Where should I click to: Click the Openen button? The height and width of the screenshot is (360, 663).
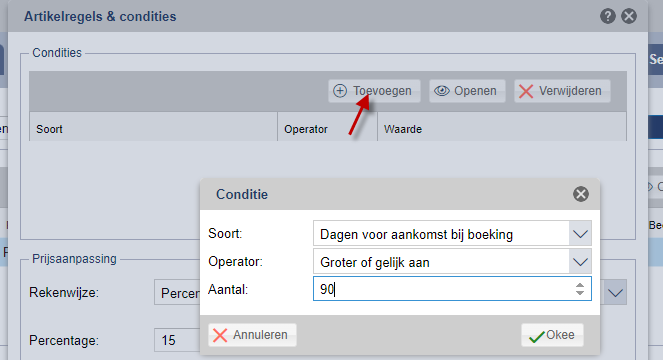click(x=467, y=91)
